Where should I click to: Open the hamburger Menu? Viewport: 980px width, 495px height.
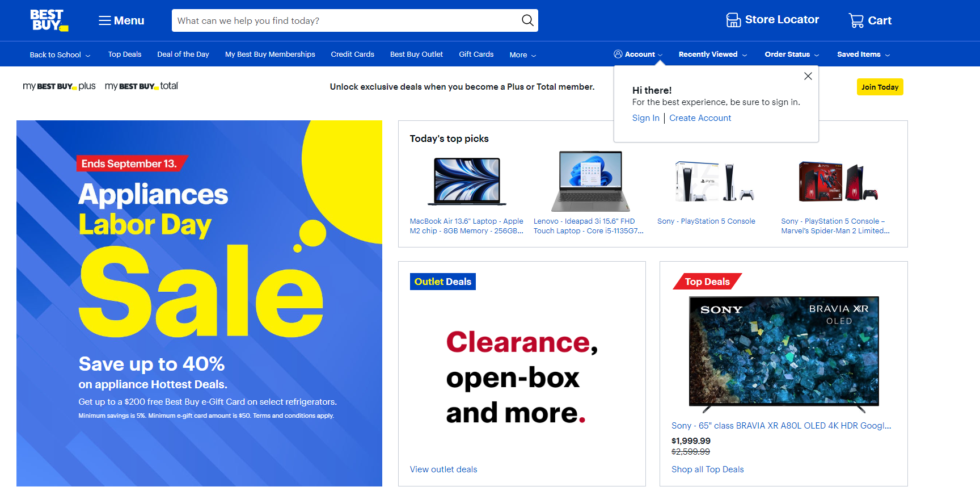[121, 20]
